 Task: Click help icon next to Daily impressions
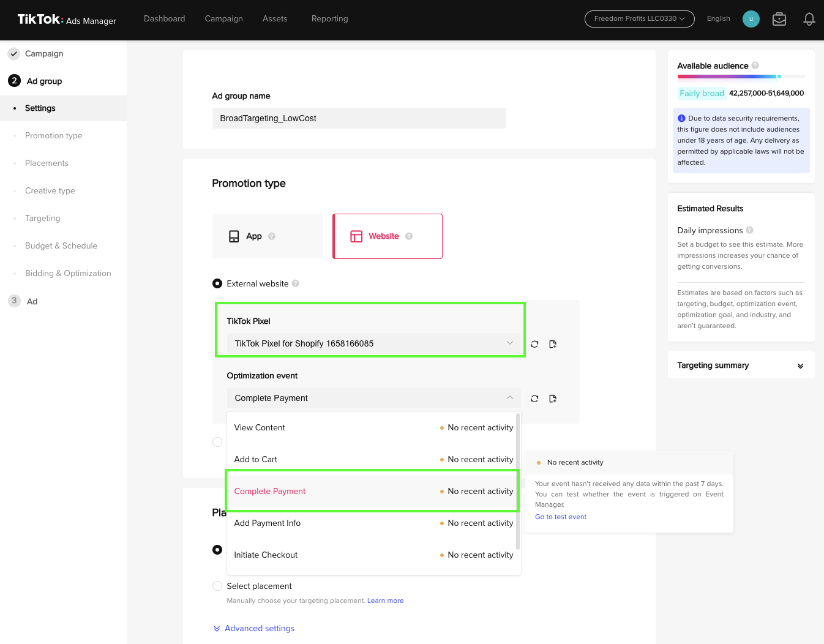[749, 230]
